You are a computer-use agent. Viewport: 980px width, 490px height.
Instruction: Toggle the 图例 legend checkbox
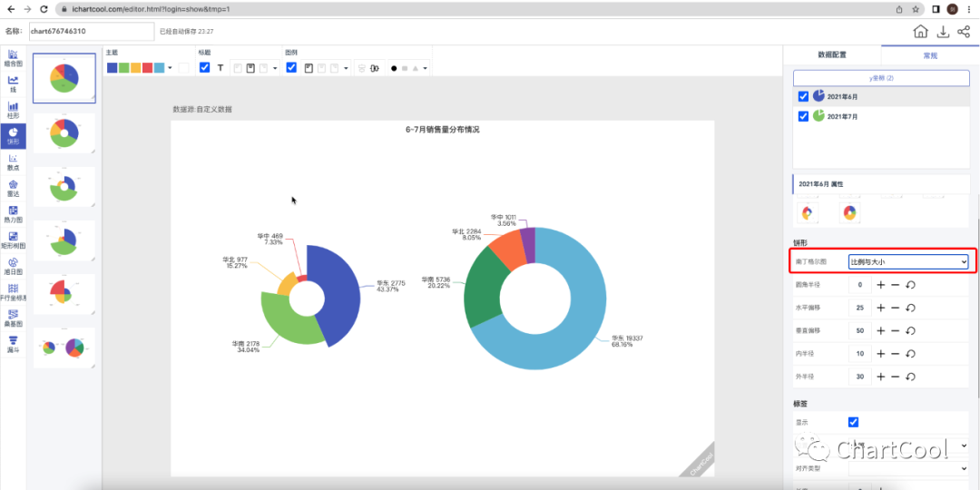pyautogui.click(x=291, y=67)
